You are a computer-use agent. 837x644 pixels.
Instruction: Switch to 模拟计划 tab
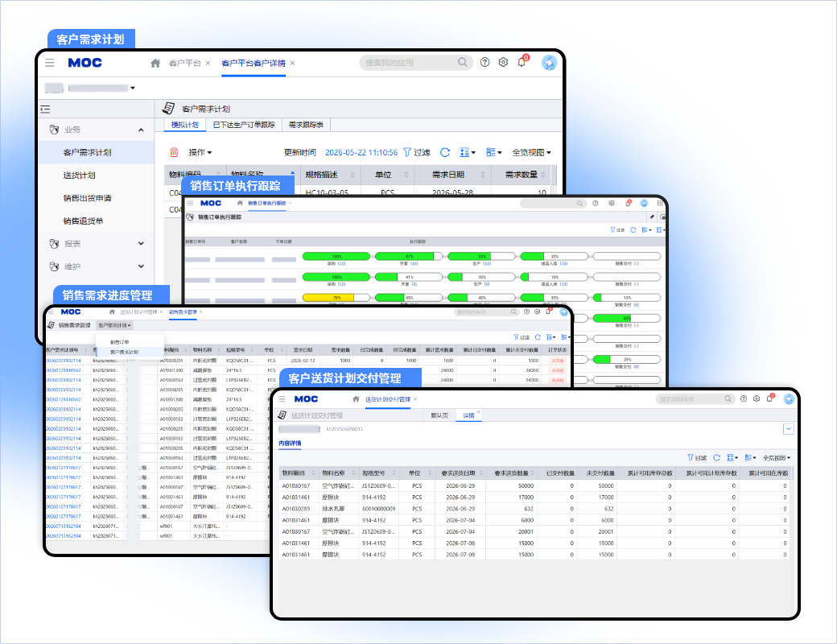184,125
